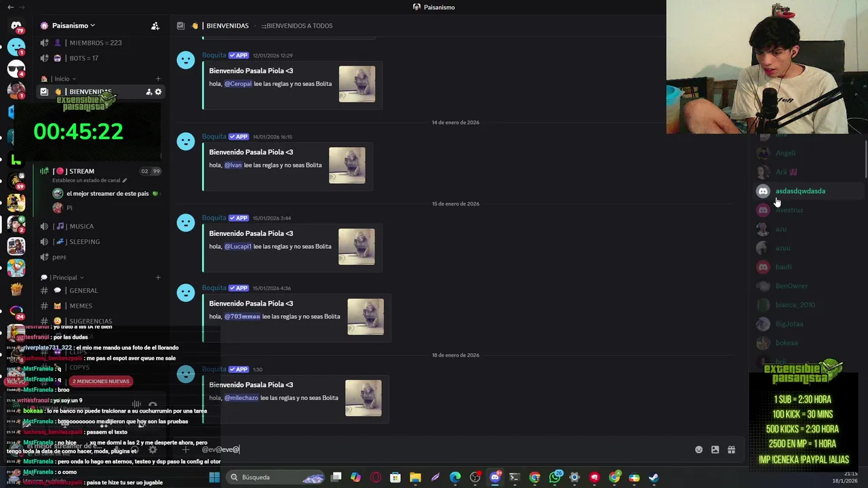Open the green L server icon
Screen dimensions: 868x488
pyautogui.click(x=16, y=161)
